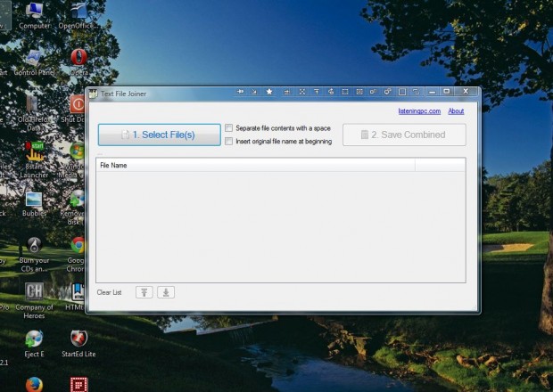Open the listeningpc.com link
Viewport: 553px width, 392px height.
(x=418, y=111)
